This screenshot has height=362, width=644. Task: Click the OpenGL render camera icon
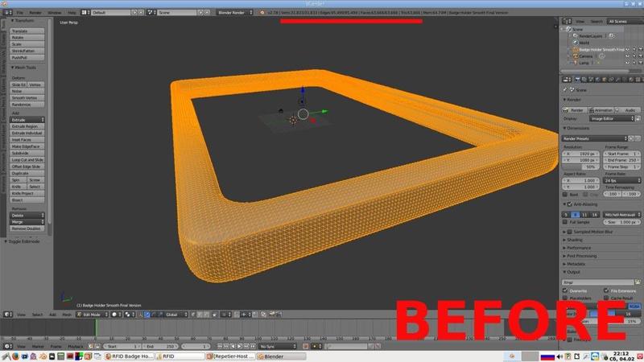(271, 314)
